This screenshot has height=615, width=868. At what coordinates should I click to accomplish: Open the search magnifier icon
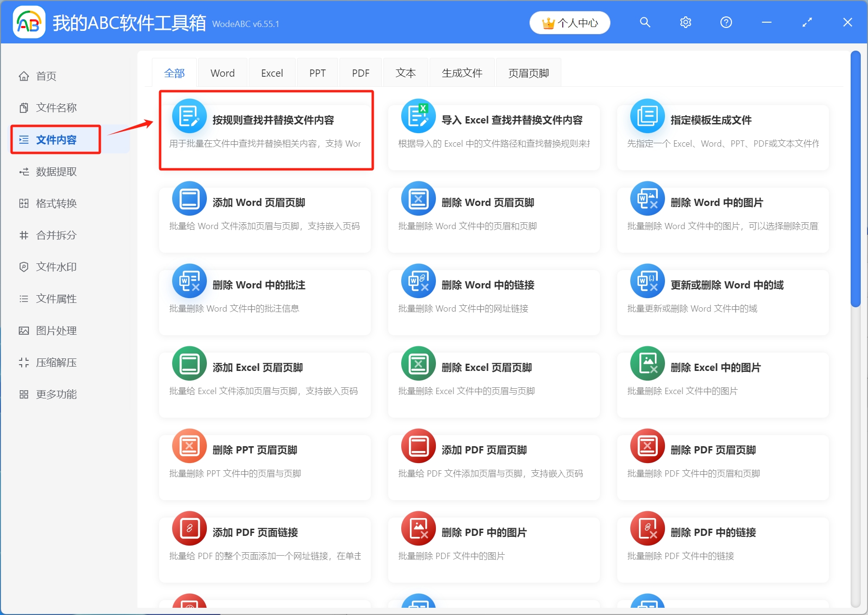[645, 22]
